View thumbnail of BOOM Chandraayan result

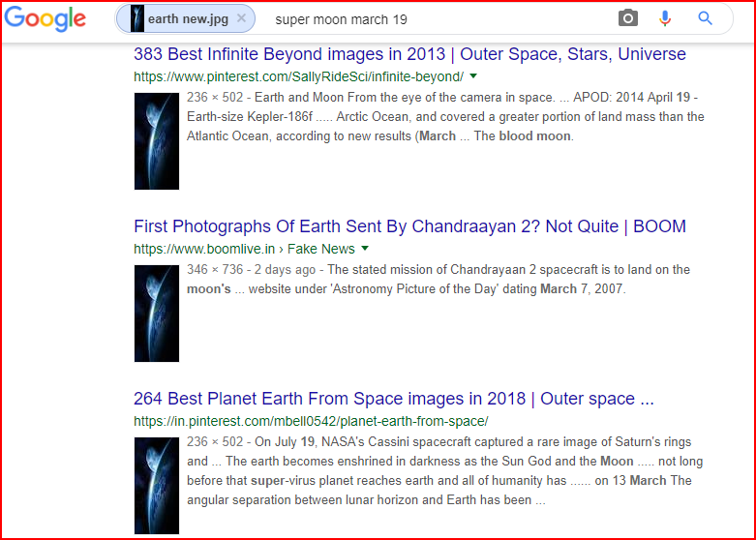tap(157, 314)
